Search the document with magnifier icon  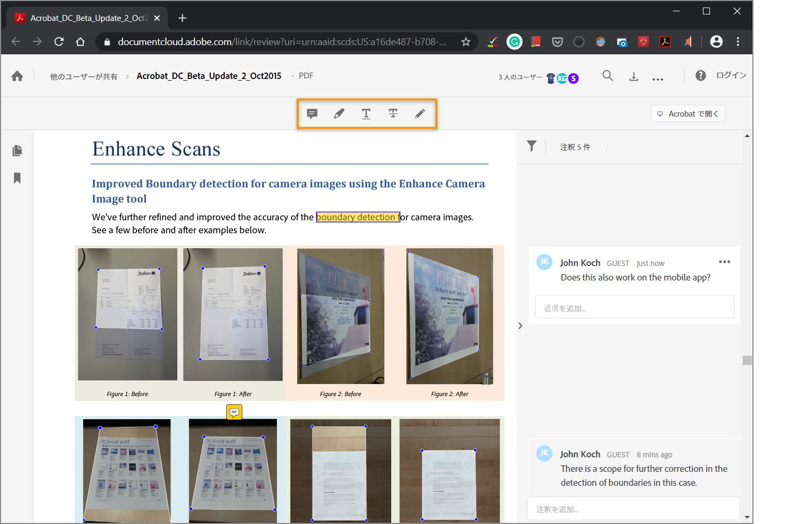click(607, 76)
